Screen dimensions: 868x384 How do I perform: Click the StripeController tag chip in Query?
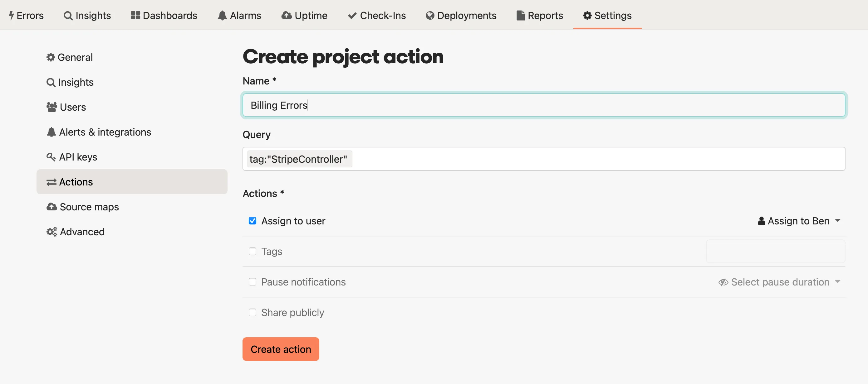point(299,159)
